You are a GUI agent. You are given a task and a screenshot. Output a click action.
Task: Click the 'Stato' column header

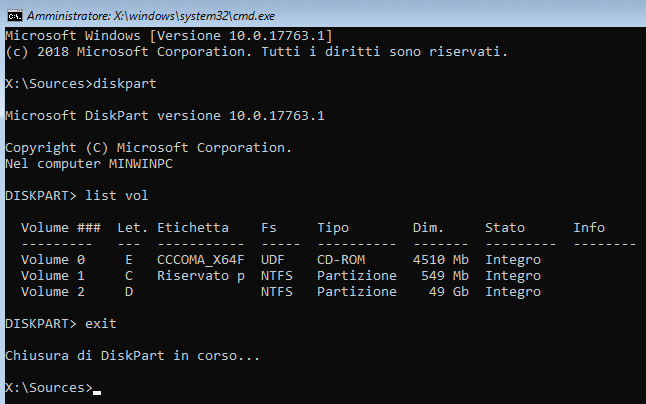(505, 227)
